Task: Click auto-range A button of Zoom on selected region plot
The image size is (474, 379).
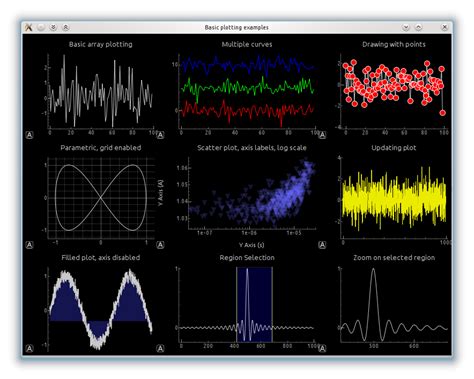Action: tap(322, 348)
